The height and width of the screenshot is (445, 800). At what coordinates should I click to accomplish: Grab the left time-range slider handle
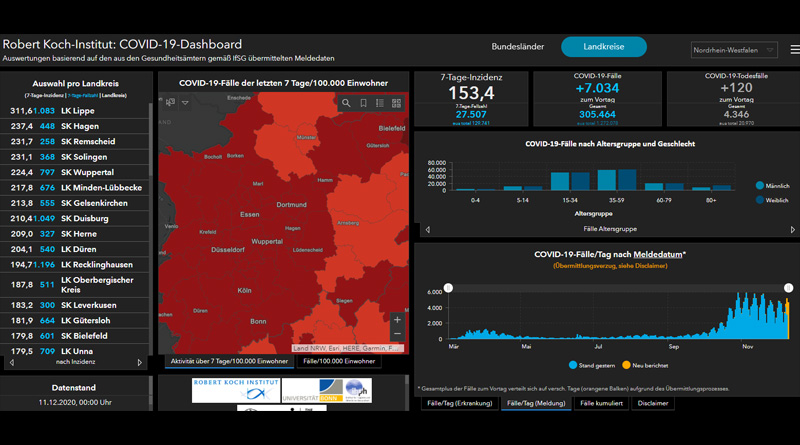click(448, 288)
